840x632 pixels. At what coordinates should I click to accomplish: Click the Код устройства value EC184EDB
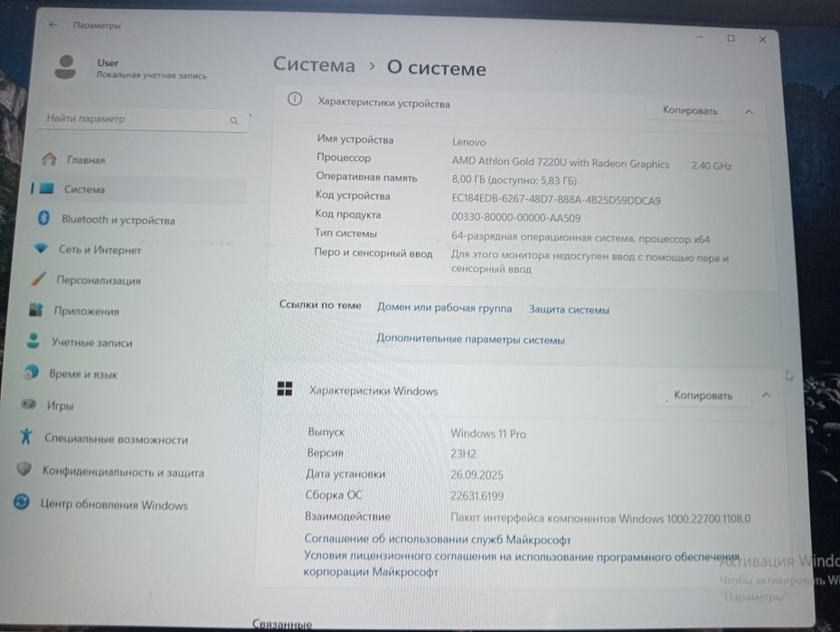(556, 200)
